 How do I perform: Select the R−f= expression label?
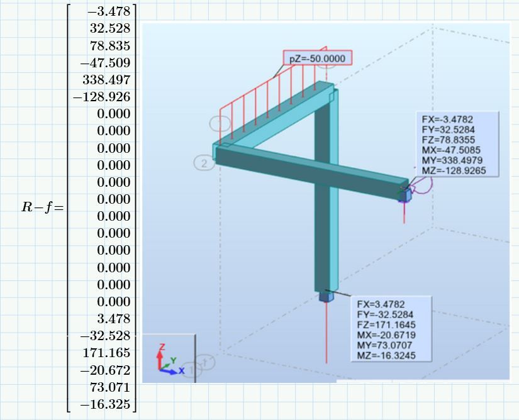click(x=43, y=207)
